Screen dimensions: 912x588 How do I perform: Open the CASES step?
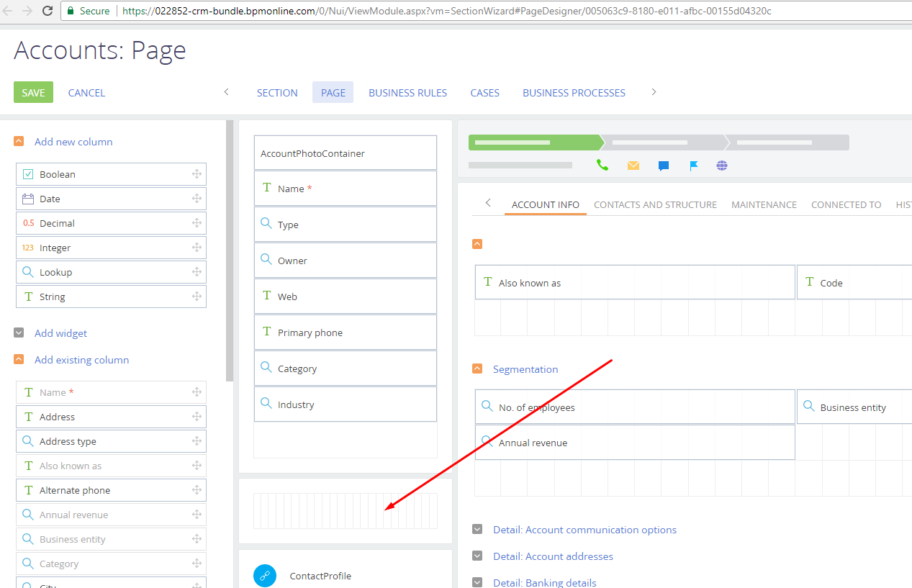(485, 93)
